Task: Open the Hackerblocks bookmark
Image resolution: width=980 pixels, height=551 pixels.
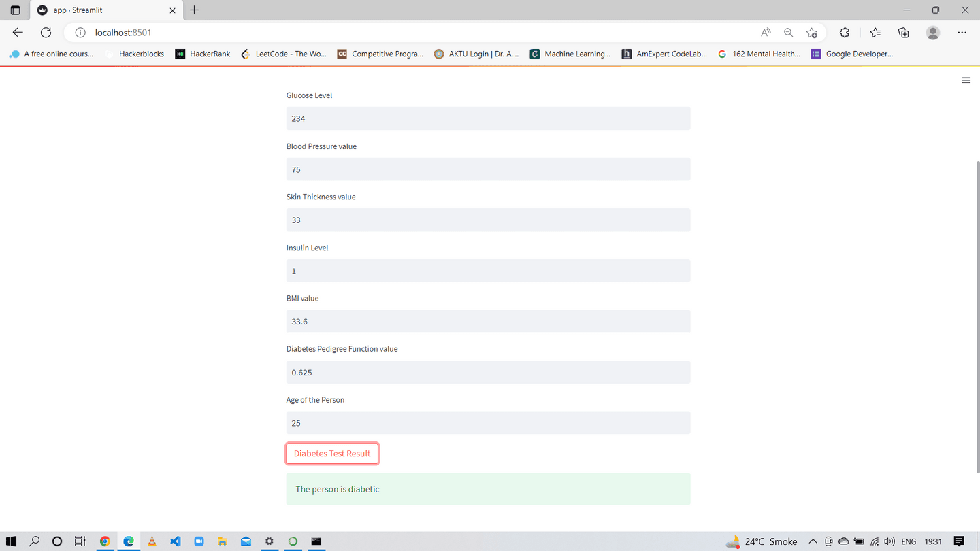Action: (135, 54)
